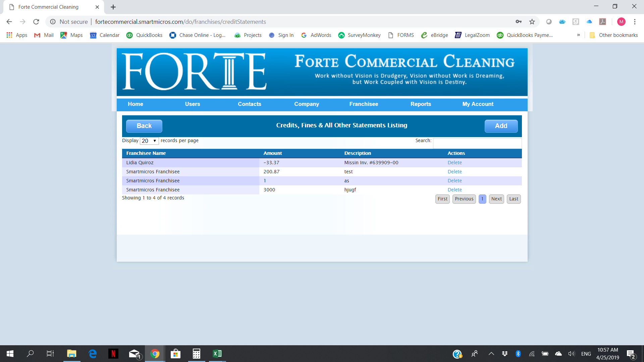The width and height of the screenshot is (644, 362).
Task: Click the PDF extension icon in toolbar
Action: pos(603,22)
